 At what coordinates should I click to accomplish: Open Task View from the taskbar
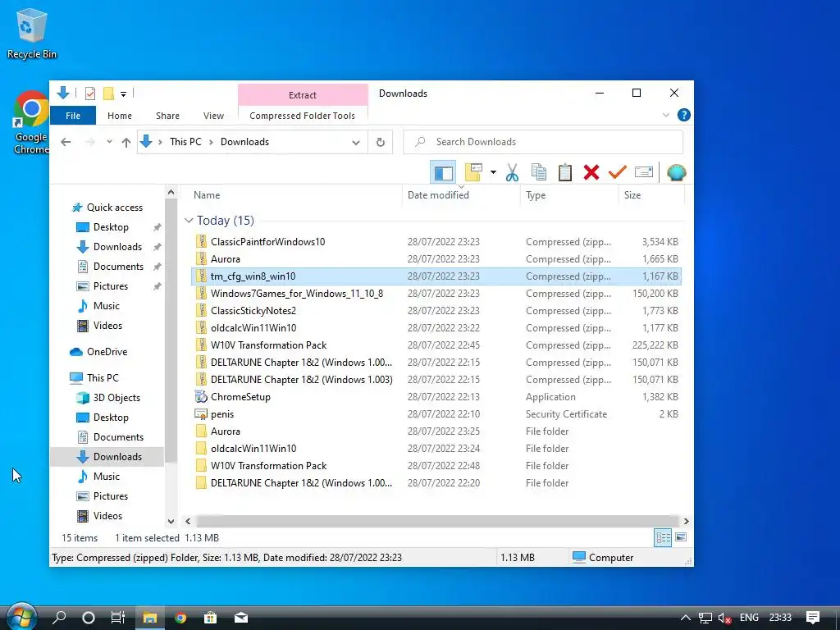click(x=118, y=618)
